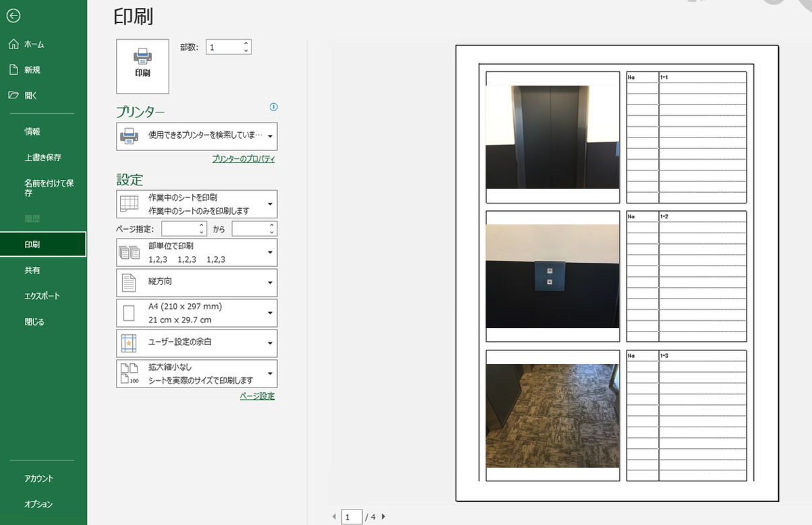Open the printer info icon
Viewport: 812px width, 525px height.
[273, 107]
